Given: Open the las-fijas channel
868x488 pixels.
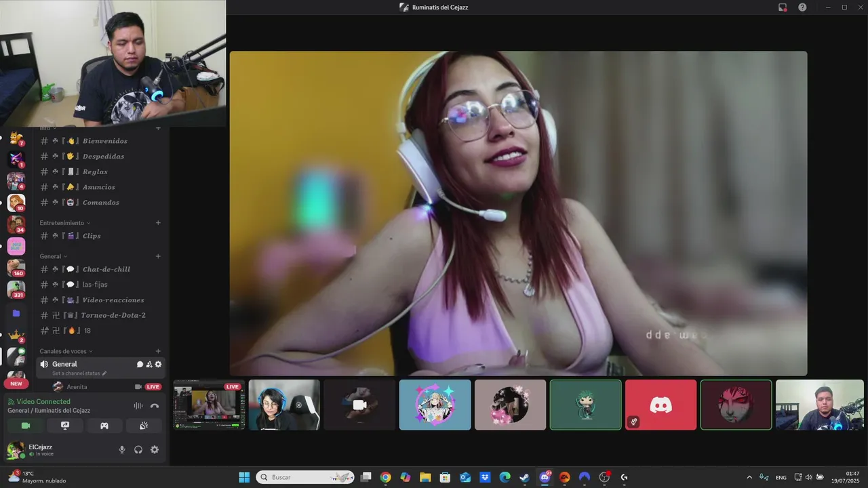Looking at the screenshot, I should click(100, 285).
